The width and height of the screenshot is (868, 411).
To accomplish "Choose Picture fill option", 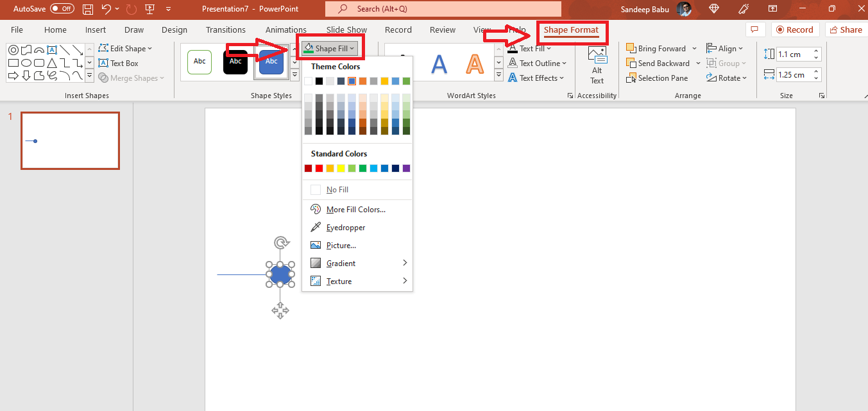I will 357,246.
